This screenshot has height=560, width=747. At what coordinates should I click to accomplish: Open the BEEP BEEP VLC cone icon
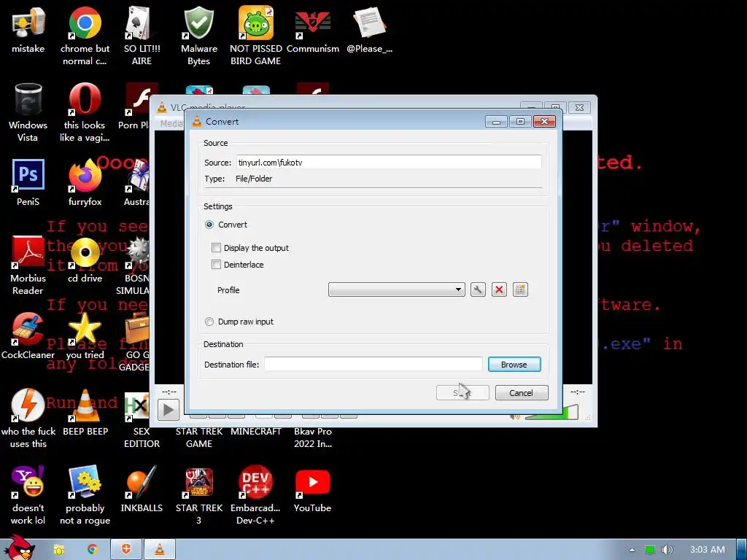click(x=85, y=413)
